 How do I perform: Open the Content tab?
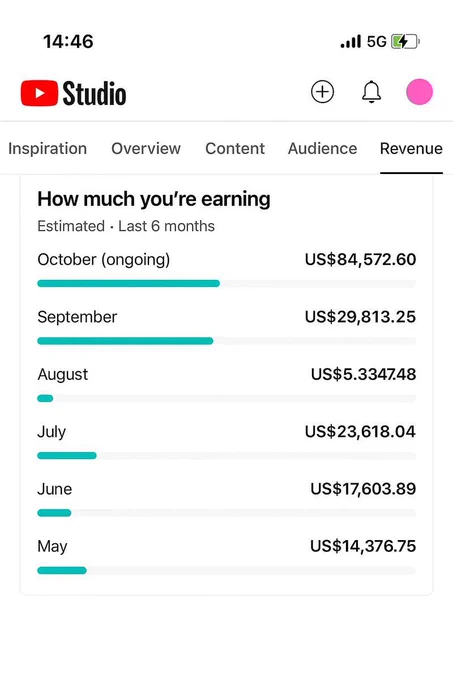coord(235,148)
